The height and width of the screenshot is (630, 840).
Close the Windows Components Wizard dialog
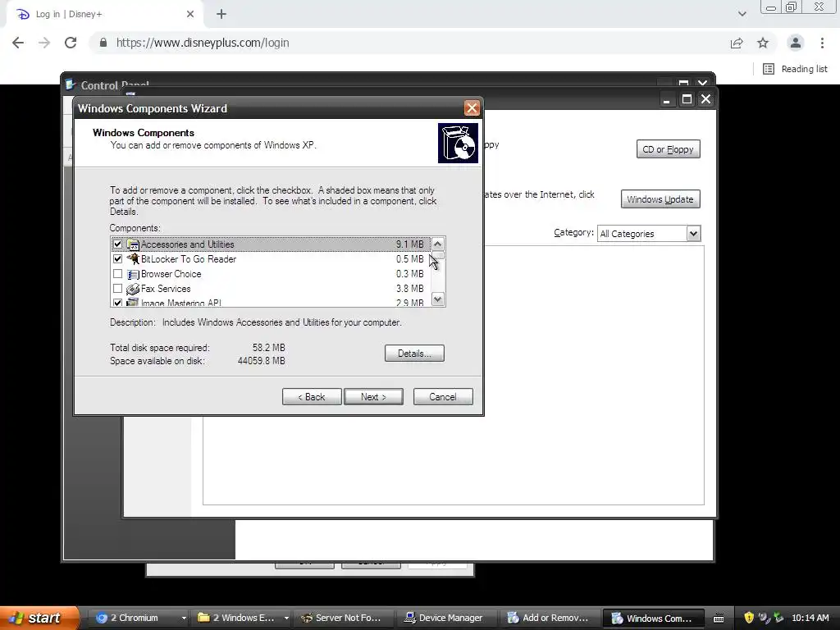coord(472,108)
